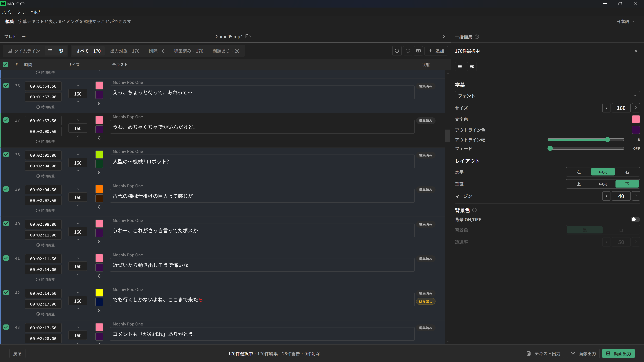Click the redo icon in toolbar

click(x=408, y=51)
